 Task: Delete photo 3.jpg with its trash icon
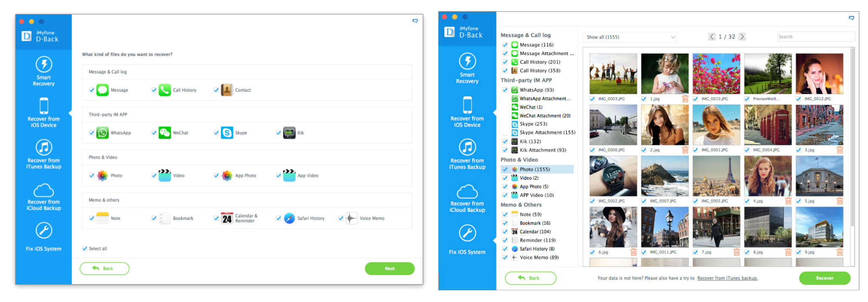tap(840, 150)
